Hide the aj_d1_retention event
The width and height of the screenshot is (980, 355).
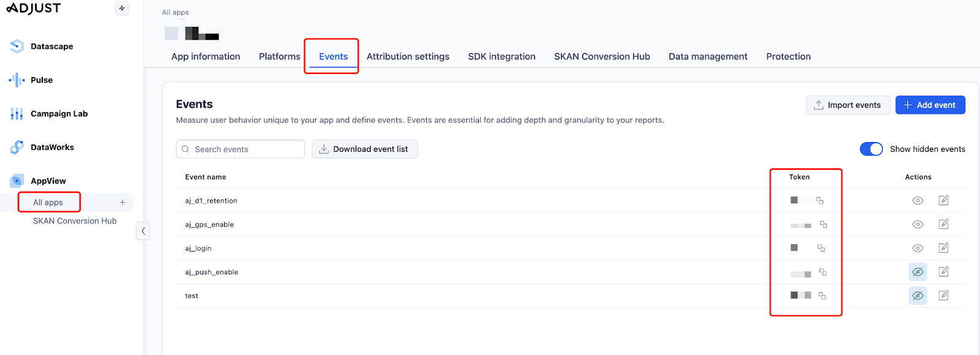point(918,200)
